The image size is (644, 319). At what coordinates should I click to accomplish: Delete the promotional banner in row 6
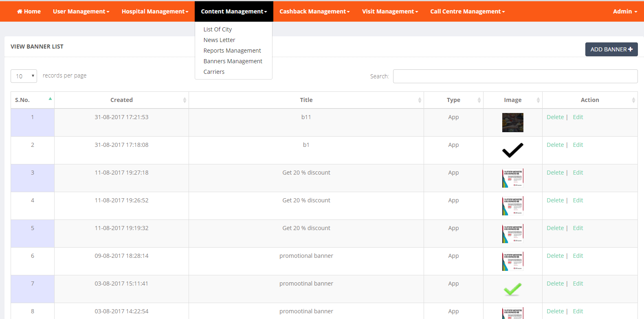tap(555, 256)
